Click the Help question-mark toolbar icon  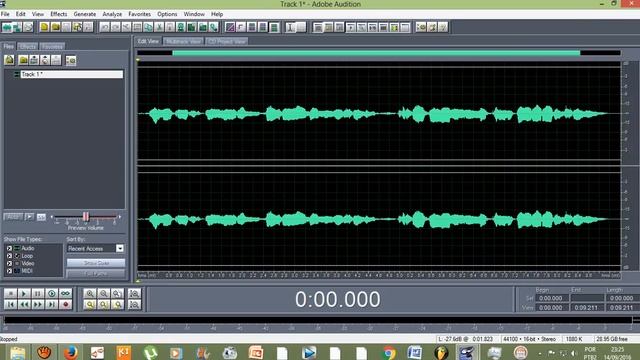tap(443, 27)
